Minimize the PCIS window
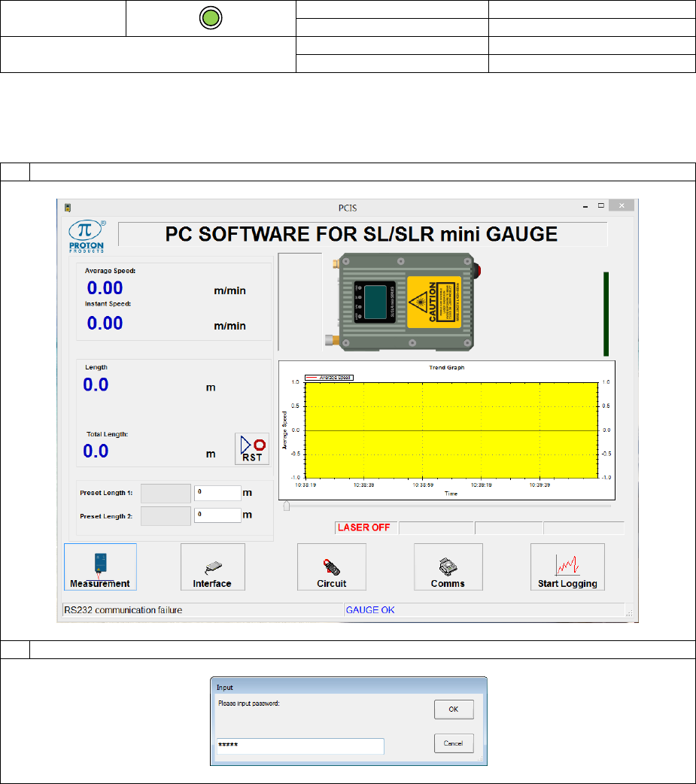Image resolution: width=696 pixels, height=784 pixels. point(585,206)
